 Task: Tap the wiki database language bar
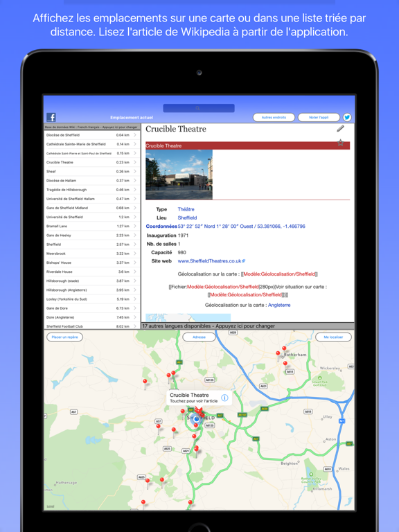pyautogui.click(x=92, y=127)
